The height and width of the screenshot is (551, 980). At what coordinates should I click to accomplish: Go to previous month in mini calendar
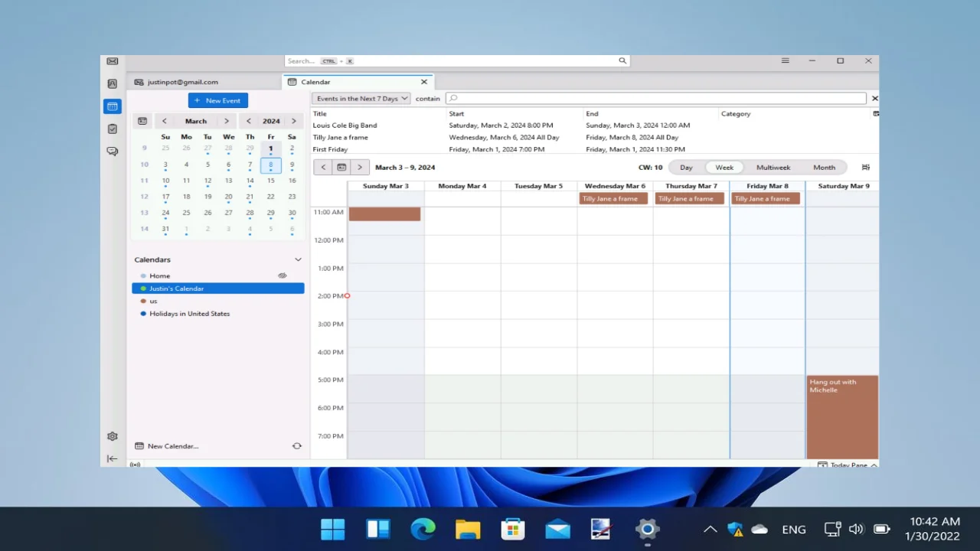click(164, 121)
